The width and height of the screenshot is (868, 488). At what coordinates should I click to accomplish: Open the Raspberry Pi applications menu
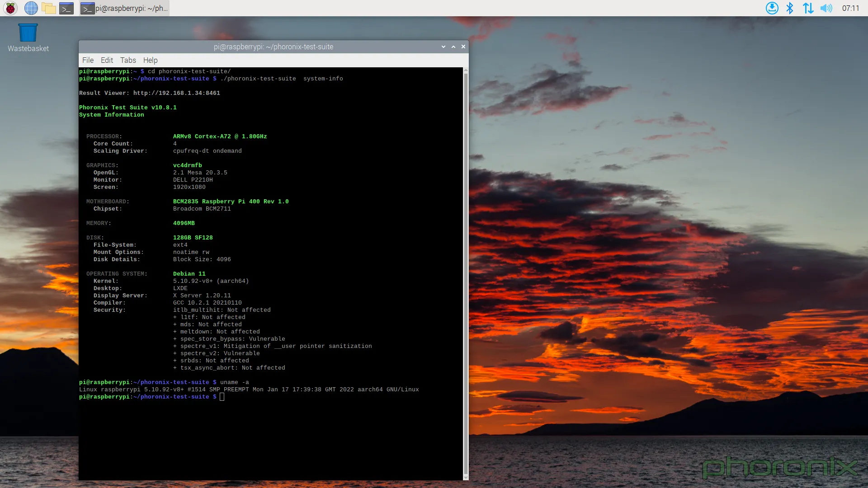click(10, 8)
